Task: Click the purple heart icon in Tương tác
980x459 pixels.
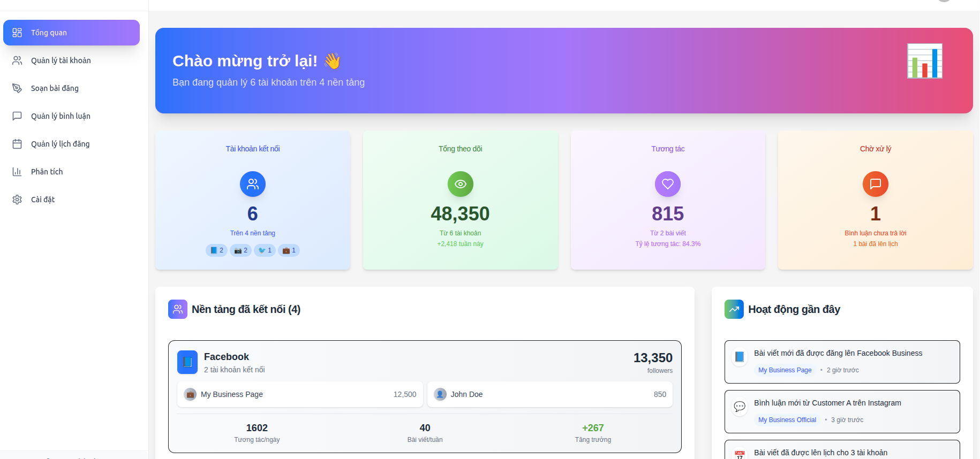Action: (667, 184)
